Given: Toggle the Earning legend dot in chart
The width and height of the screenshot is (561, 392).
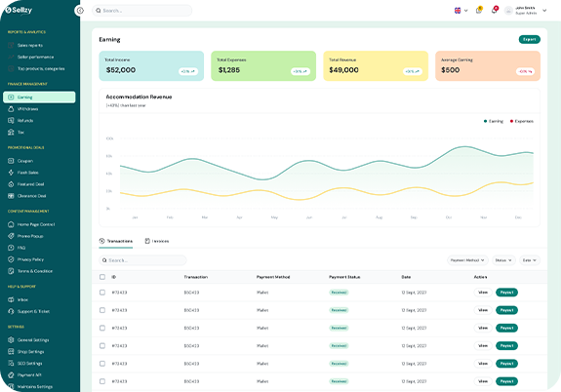Looking at the screenshot, I should click(x=485, y=121).
